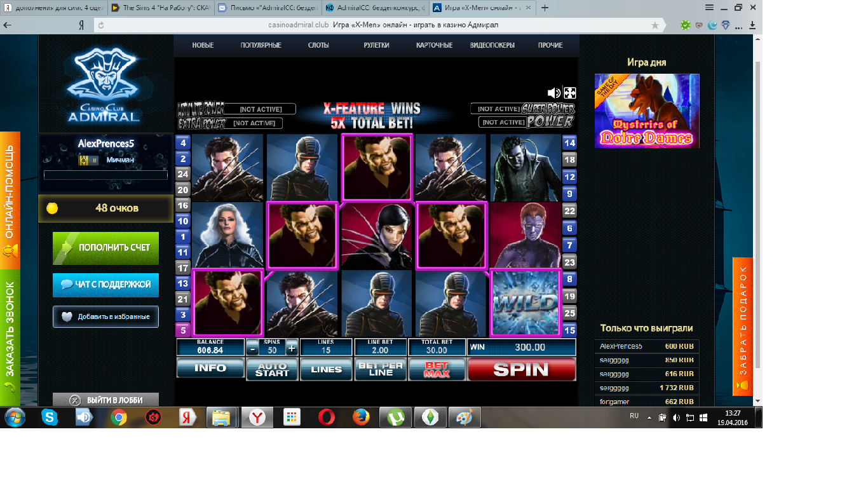Open a new browser tab
This screenshot has height=488, width=868.
pos(545,8)
